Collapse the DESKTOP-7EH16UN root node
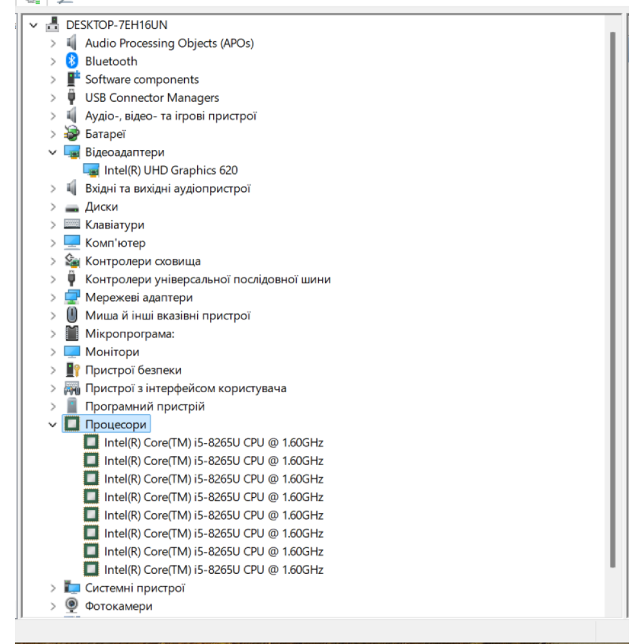This screenshot has height=644, width=644. (33, 25)
